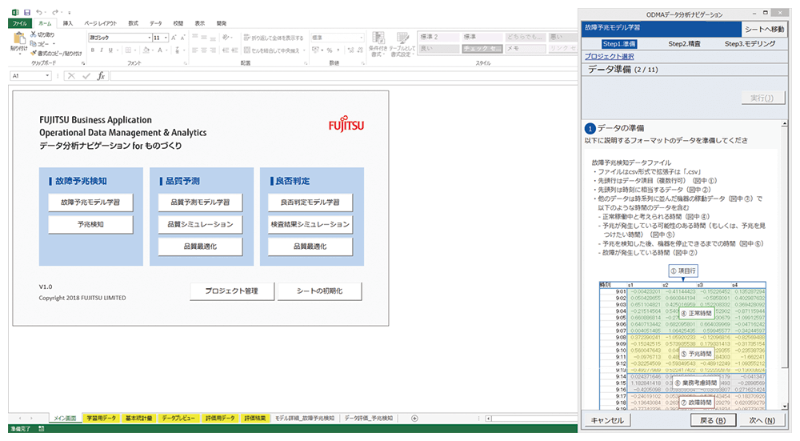800x441 pixels.
Task: Open the 学習用データ sheet tab
Action: point(101,418)
